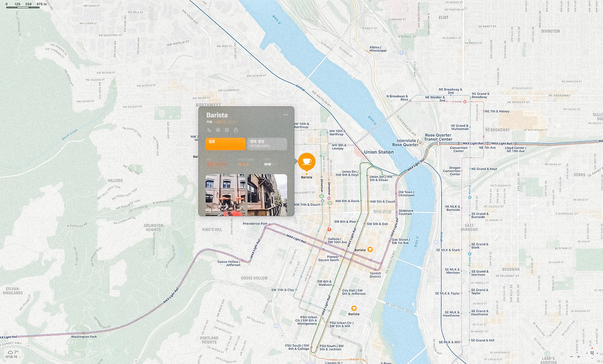
Task: Select City Hall / SW 5th & Jefferson
Action: pyautogui.click(x=354, y=292)
